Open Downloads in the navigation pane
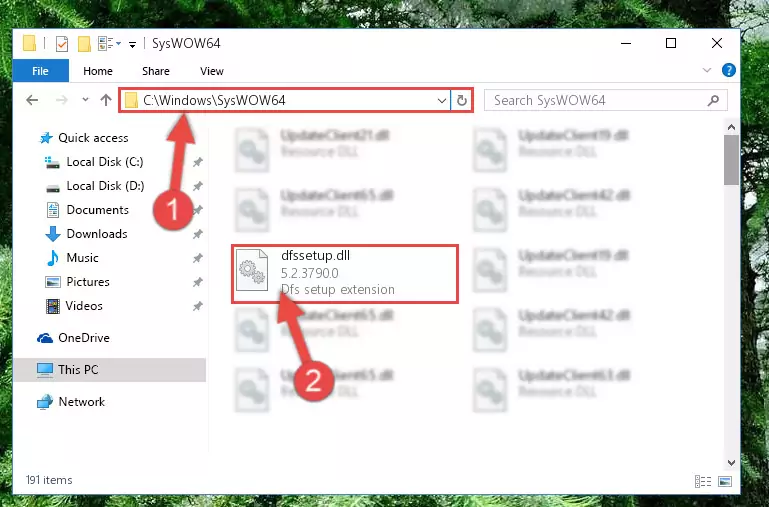The image size is (769, 507). 97,234
